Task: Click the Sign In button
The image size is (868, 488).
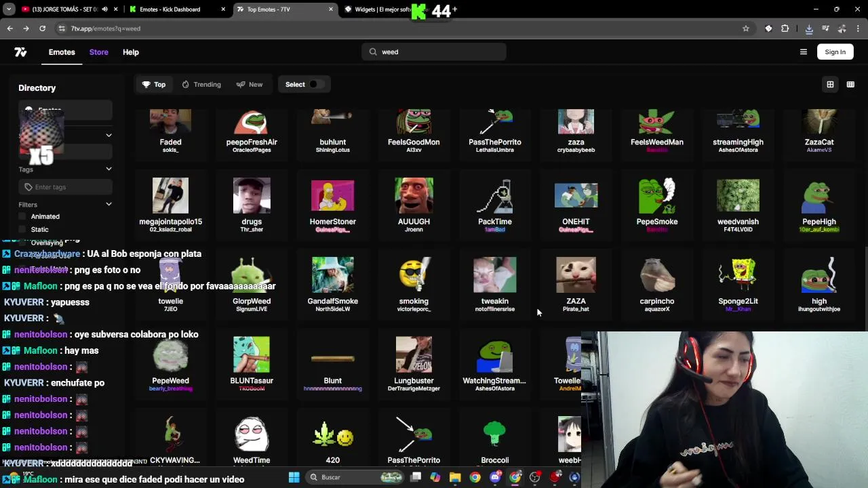Action: (x=835, y=52)
